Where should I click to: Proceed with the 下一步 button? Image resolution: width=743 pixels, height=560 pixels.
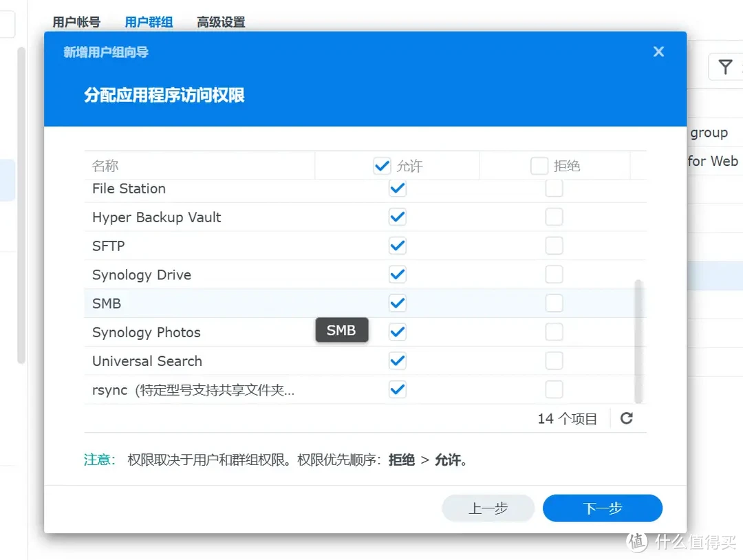tap(602, 508)
